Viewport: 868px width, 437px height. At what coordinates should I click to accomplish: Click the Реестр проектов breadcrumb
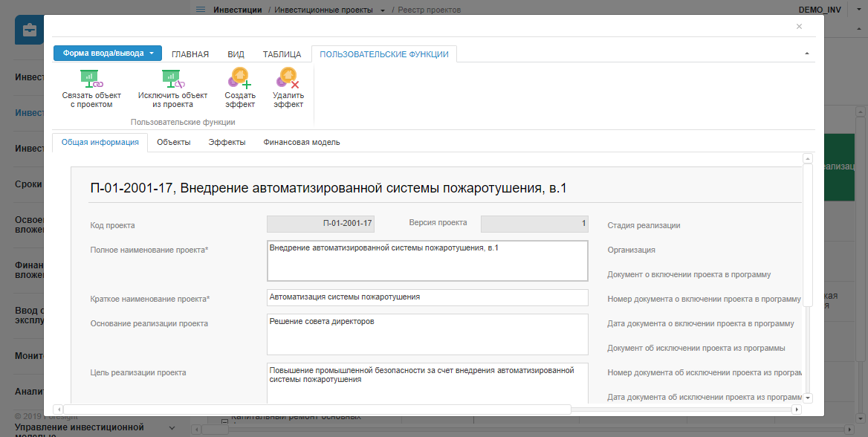pyautogui.click(x=430, y=10)
